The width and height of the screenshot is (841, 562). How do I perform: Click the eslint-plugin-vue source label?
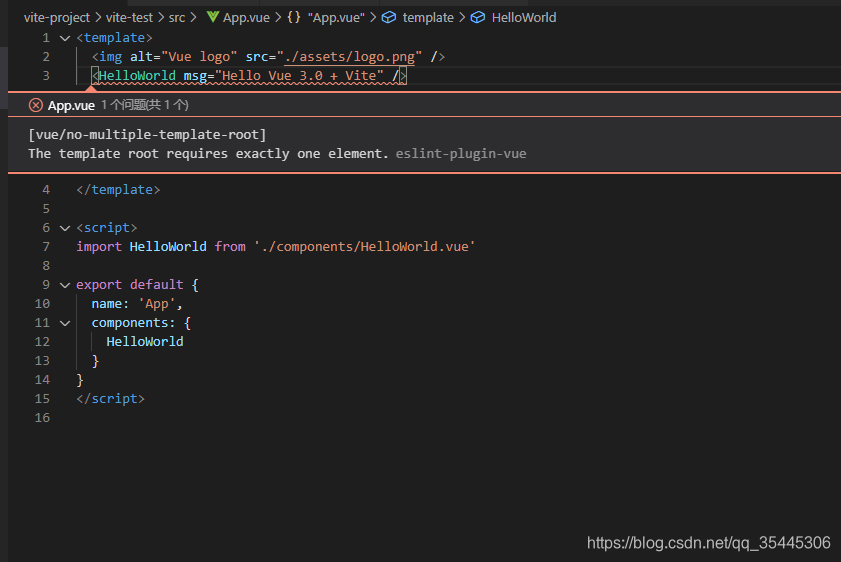(461, 154)
